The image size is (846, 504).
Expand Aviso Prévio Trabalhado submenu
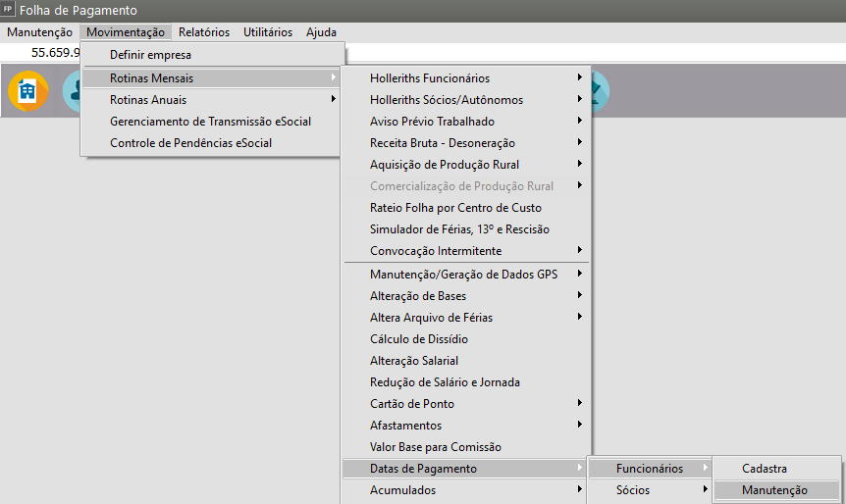point(432,122)
